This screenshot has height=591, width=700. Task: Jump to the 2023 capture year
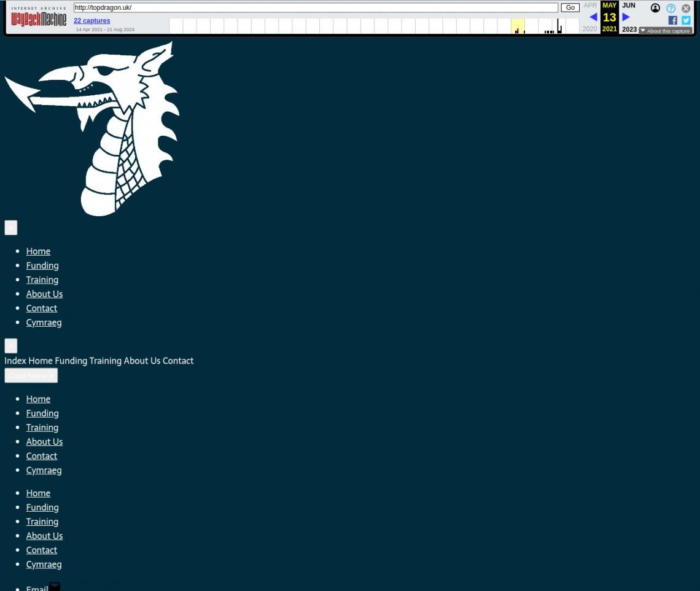coord(629,29)
